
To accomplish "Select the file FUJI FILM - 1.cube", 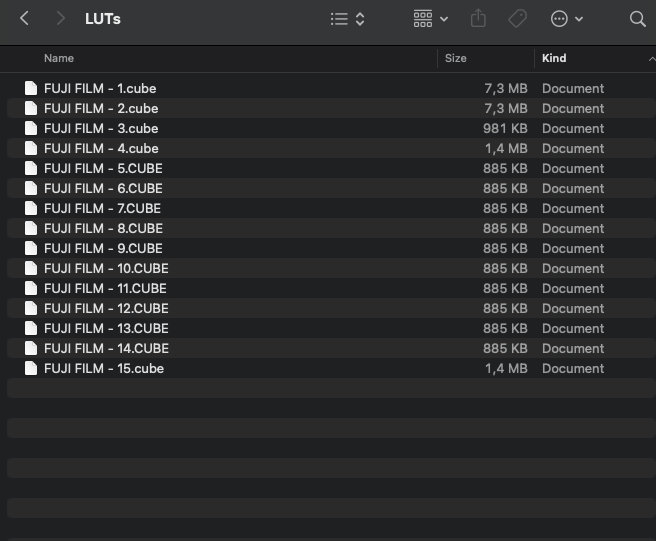I will click(x=100, y=88).
